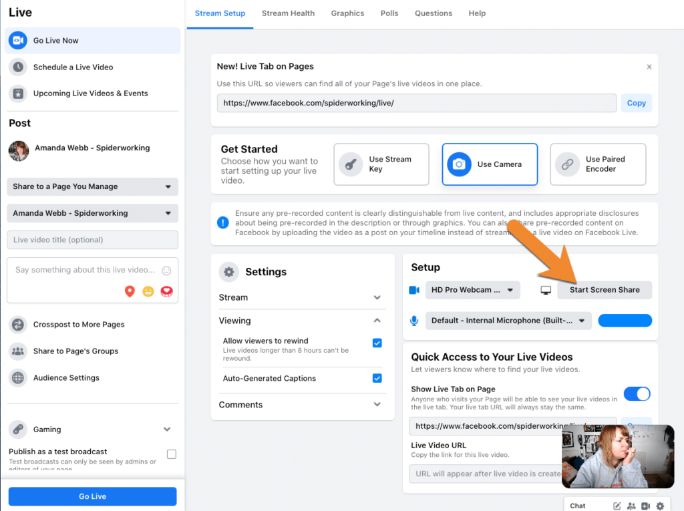Click the emoji icon in description box
The image size is (684, 511).
point(166,270)
